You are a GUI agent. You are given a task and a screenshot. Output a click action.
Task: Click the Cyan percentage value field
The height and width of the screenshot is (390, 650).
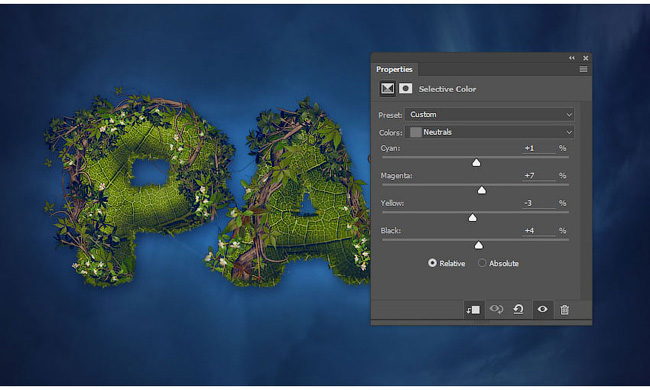tap(538, 148)
